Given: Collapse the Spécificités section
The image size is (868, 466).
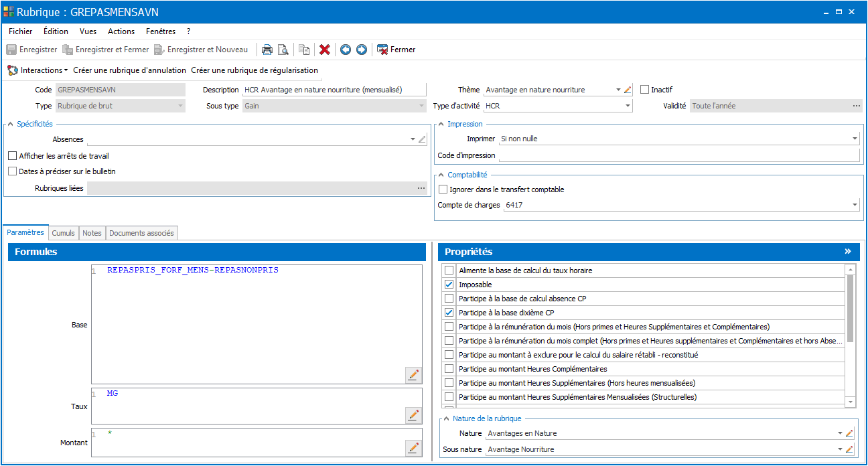Looking at the screenshot, I should coord(11,124).
